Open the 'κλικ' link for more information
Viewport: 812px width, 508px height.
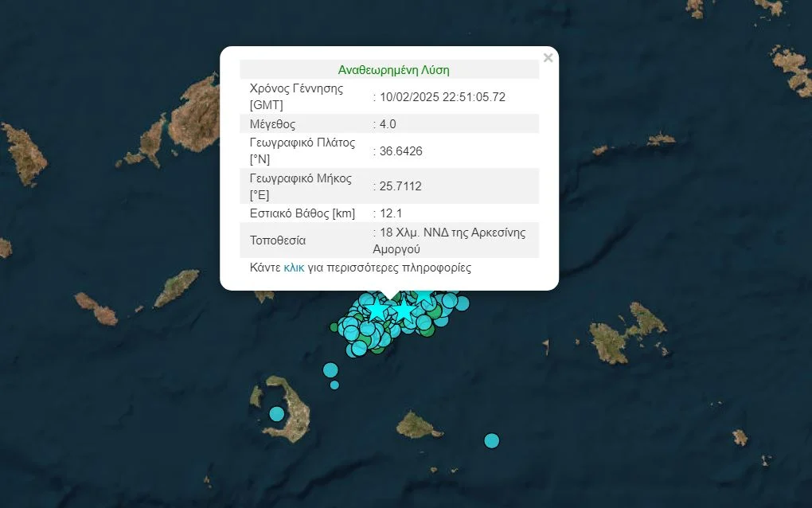point(294,268)
